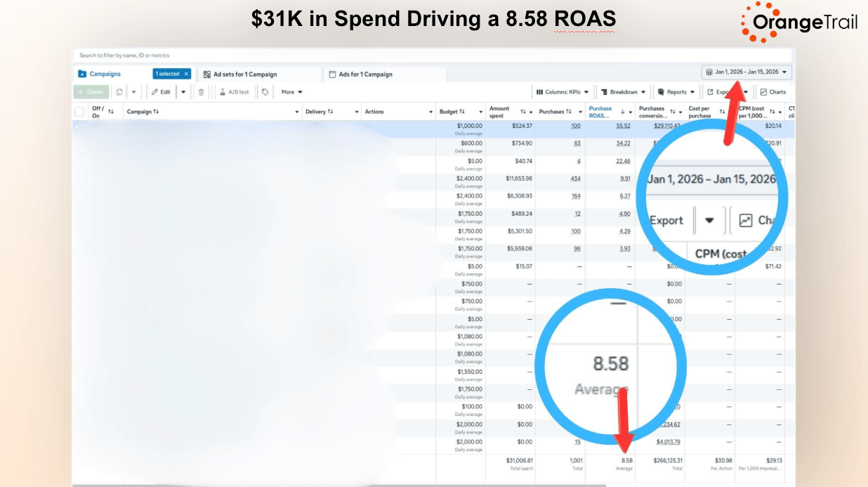Open the More actions menu

(291, 92)
